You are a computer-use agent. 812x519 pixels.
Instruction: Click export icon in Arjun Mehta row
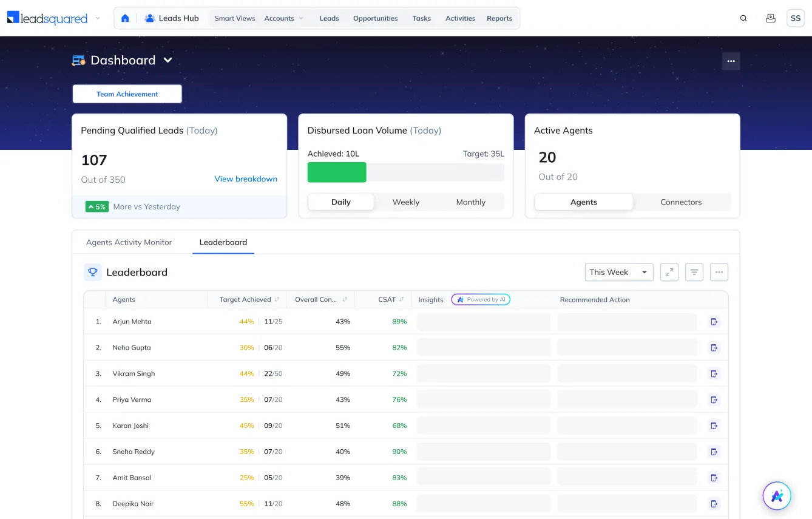coord(714,322)
